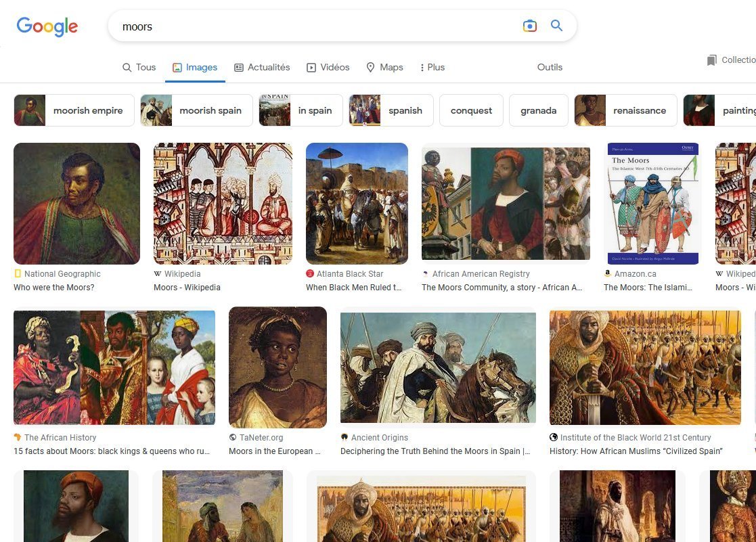The image size is (756, 542).
Task: Select the Images tab
Action: coord(195,67)
